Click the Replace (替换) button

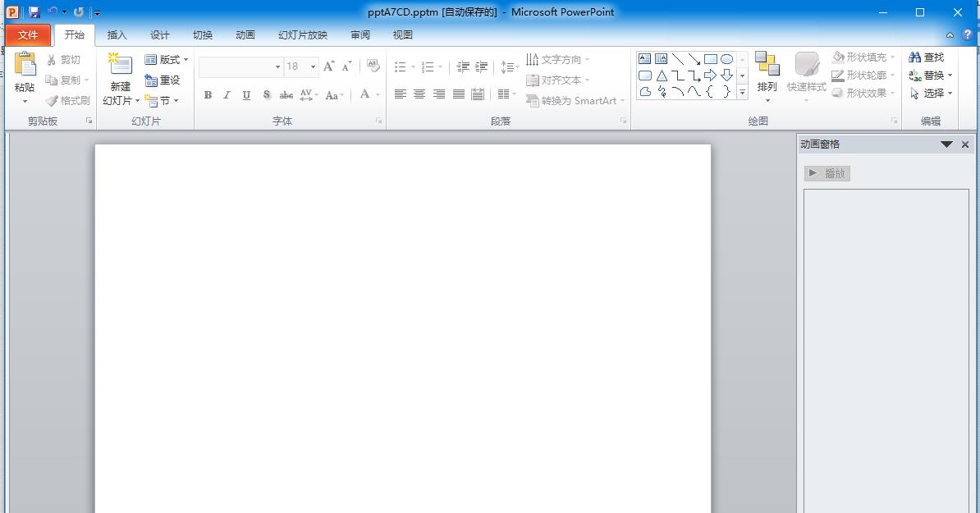click(x=930, y=75)
